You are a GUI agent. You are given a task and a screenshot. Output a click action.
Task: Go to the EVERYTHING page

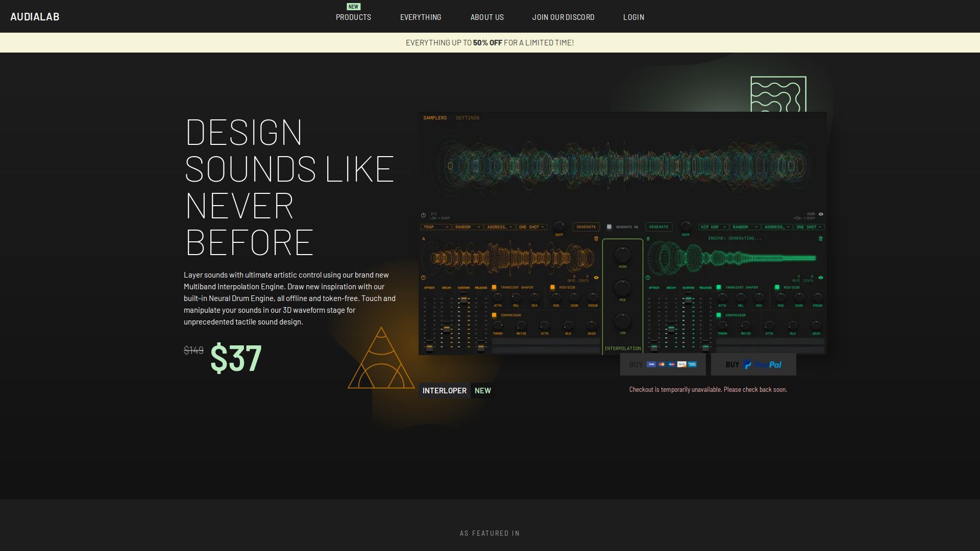[421, 17]
